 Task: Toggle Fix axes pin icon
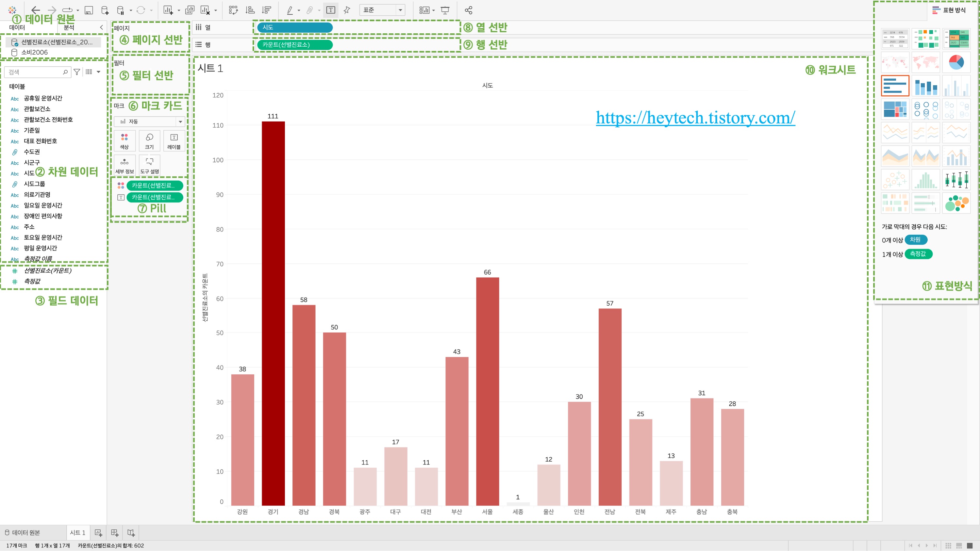(x=347, y=10)
